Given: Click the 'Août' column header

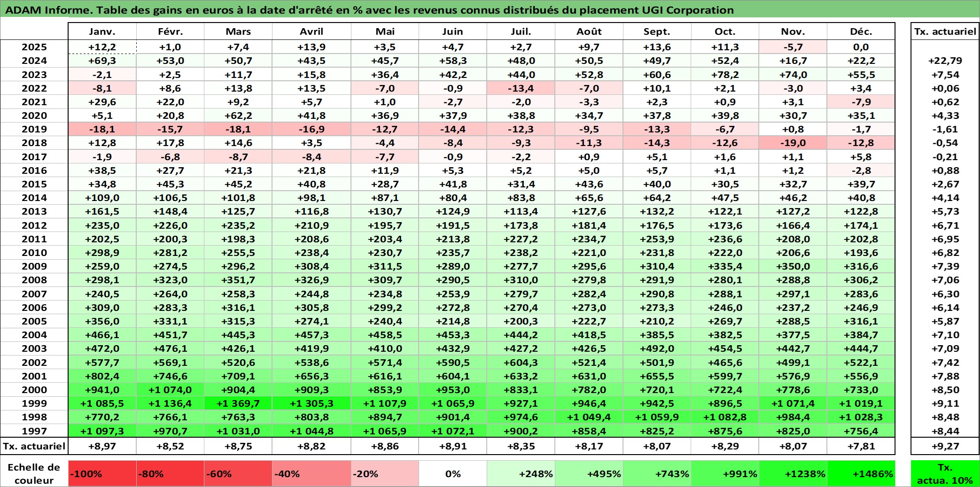Looking at the screenshot, I should click(x=589, y=31).
